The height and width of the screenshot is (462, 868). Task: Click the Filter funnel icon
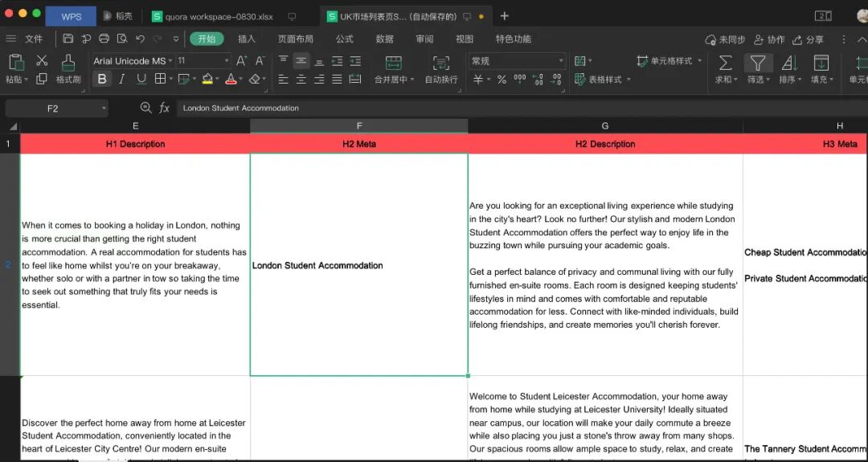pos(757,63)
